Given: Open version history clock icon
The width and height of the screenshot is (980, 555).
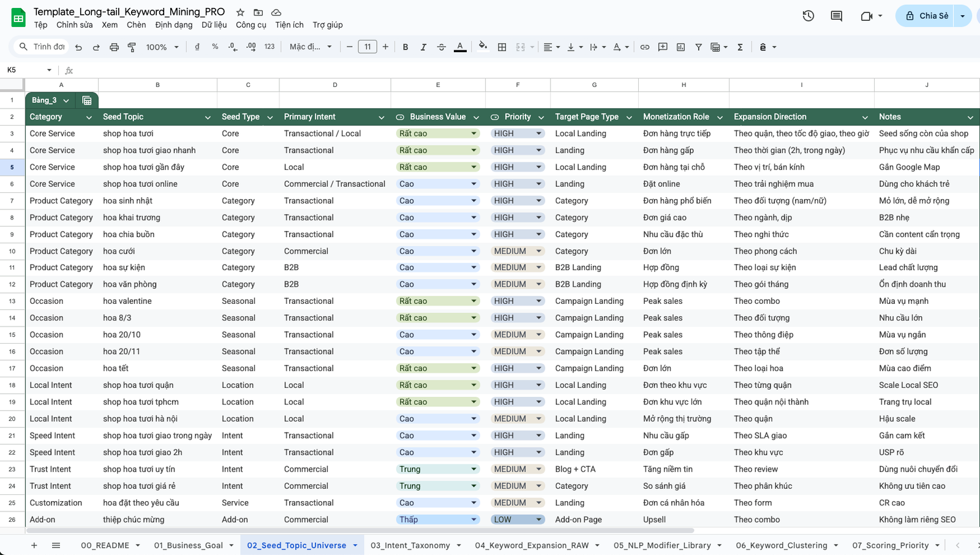Looking at the screenshot, I should 809,16.
